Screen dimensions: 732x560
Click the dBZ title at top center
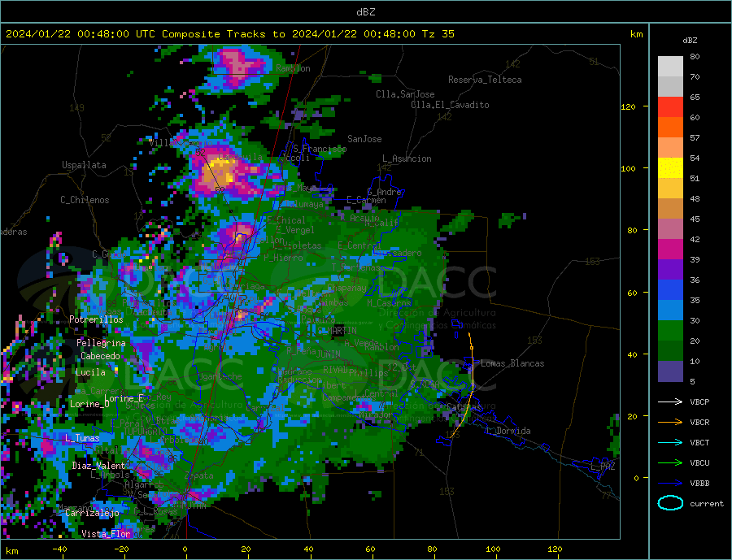pos(365,12)
